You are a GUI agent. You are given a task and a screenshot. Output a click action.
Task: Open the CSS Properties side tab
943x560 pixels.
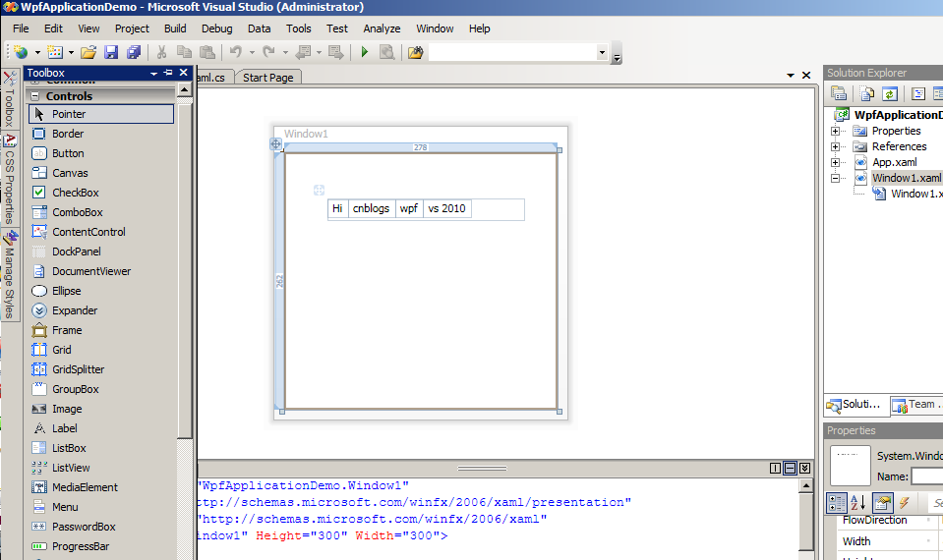[x=10, y=179]
